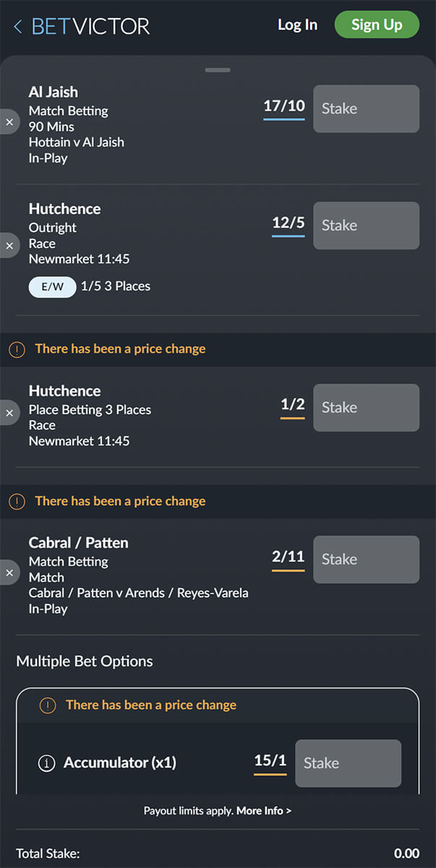This screenshot has width=436, height=868.
Task: Open the Accumulator info icon
Action: coord(46,763)
